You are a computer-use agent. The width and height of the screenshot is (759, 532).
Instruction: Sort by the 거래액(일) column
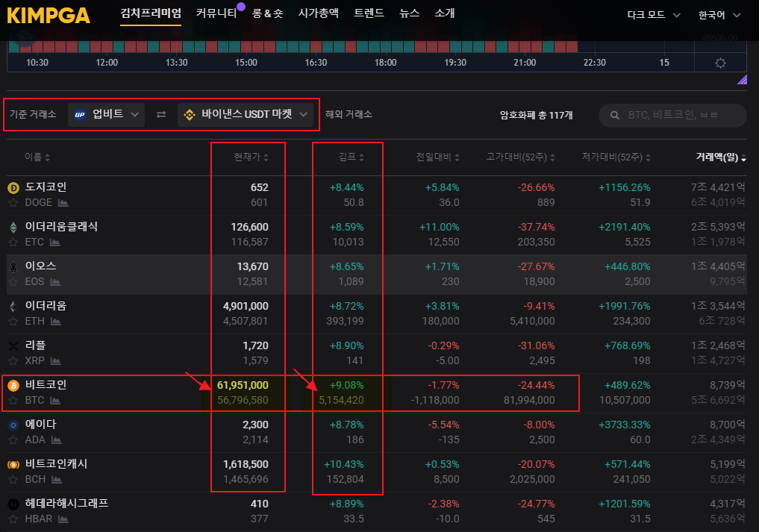721,157
